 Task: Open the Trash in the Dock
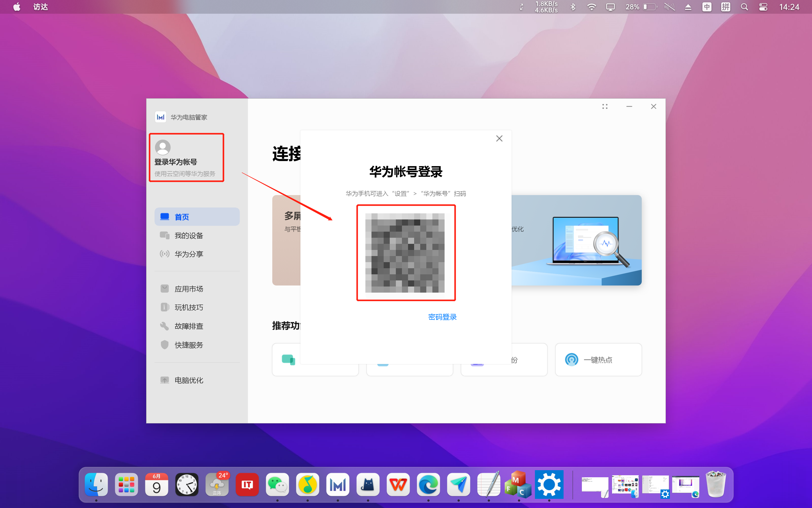pyautogui.click(x=716, y=484)
